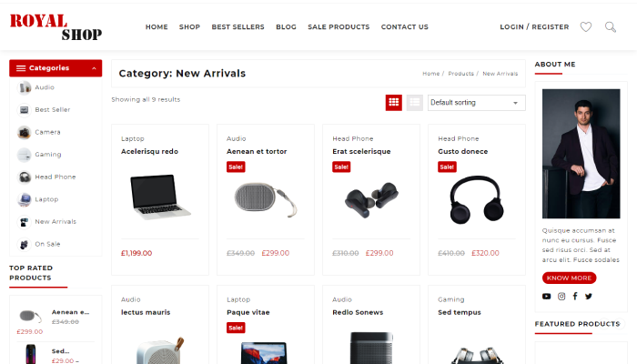The image size is (637, 364).
Task: Select the Gaming category
Action: pyautogui.click(x=48, y=155)
